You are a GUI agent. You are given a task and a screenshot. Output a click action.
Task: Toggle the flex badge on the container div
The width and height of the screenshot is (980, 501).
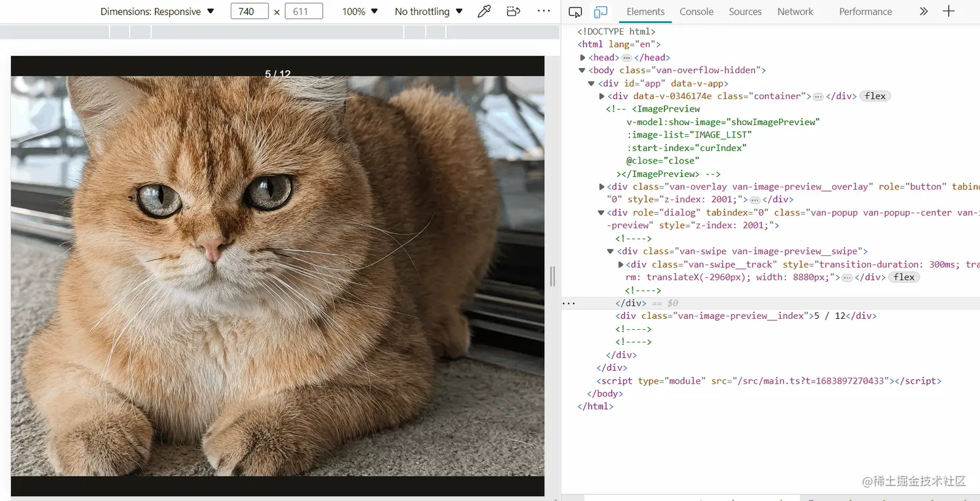[874, 95]
